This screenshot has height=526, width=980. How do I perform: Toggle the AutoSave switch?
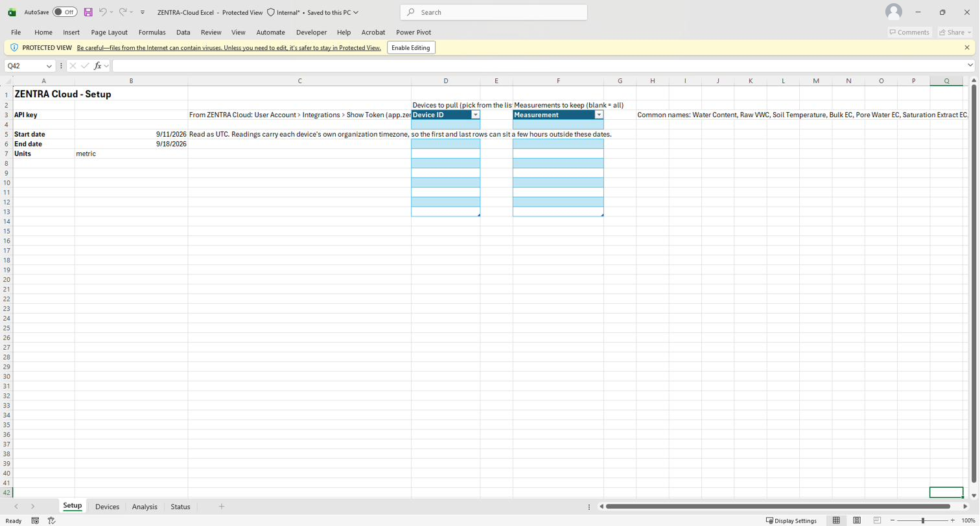[65, 12]
